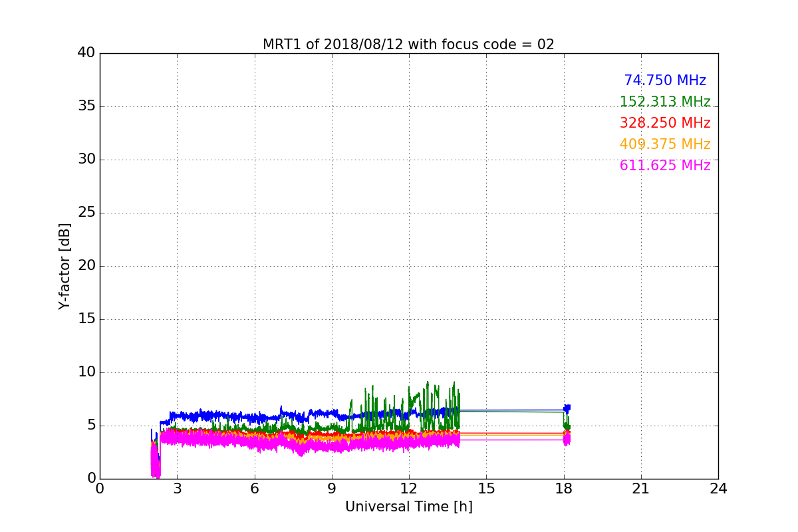Click the y-axis tick label 40
The width and height of the screenshot is (798, 532).
86,53
